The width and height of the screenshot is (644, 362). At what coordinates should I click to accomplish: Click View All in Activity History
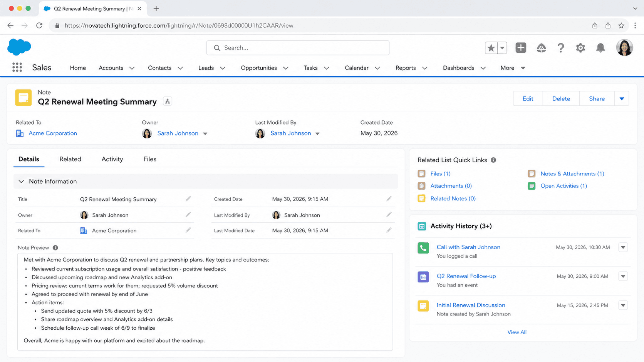click(517, 332)
